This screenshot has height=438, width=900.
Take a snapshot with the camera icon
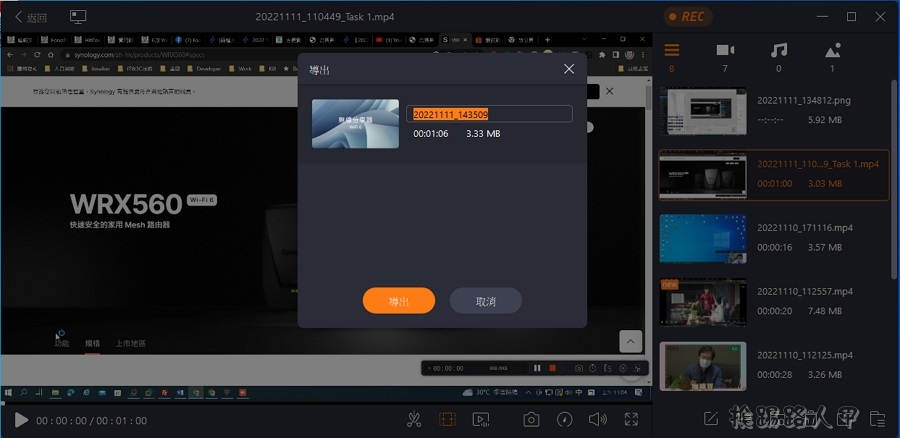532,420
